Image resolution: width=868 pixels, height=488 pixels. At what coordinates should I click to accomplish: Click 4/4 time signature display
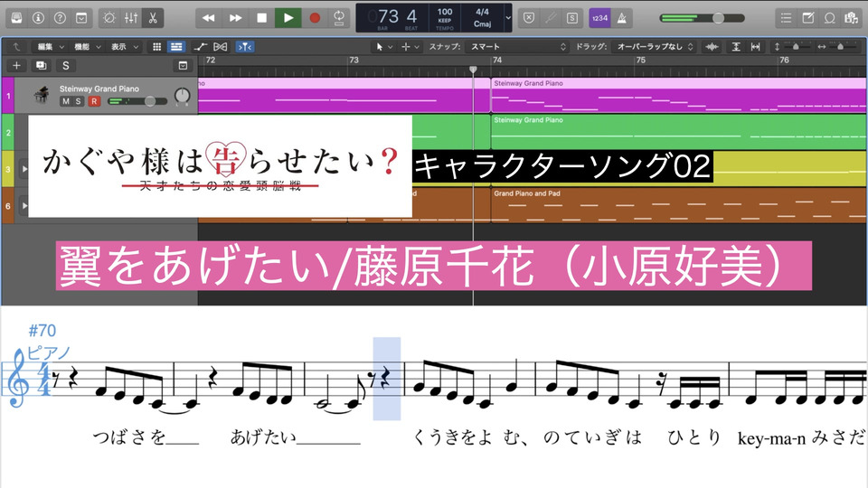[x=482, y=12]
